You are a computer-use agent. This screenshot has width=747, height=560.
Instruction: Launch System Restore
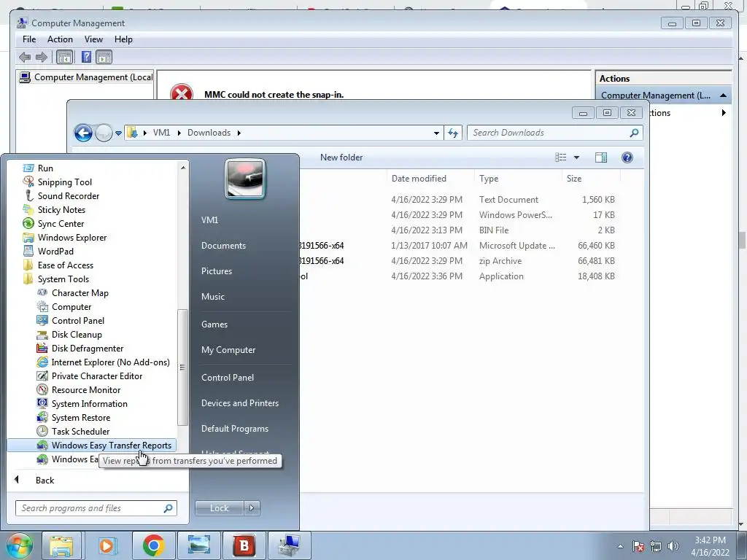tap(80, 417)
